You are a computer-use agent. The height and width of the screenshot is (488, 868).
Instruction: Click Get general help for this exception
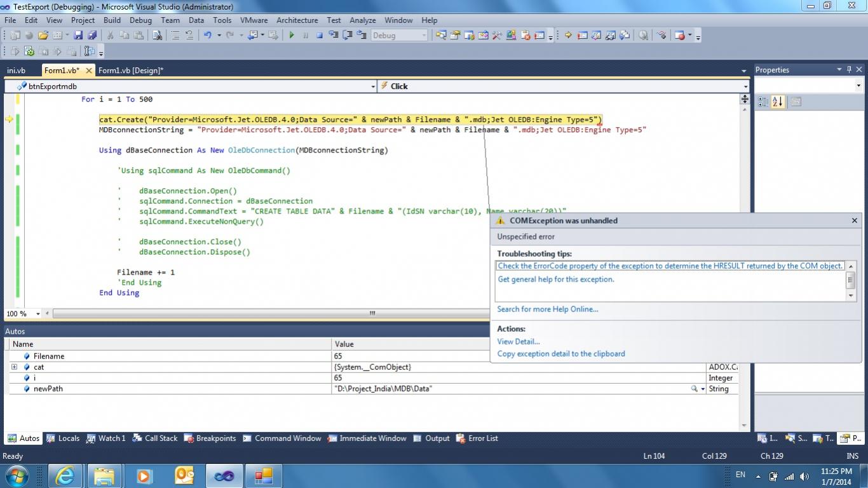(x=556, y=280)
